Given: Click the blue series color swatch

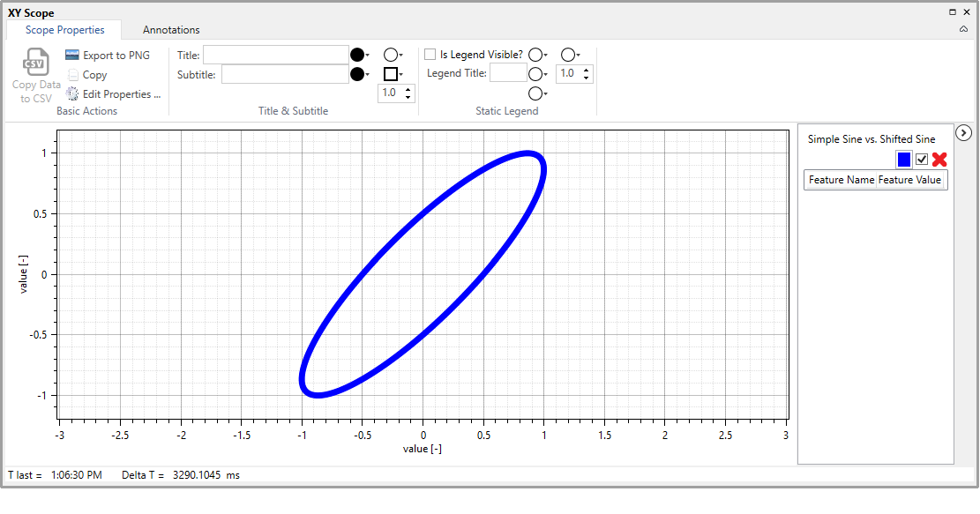Looking at the screenshot, I should point(904,160).
